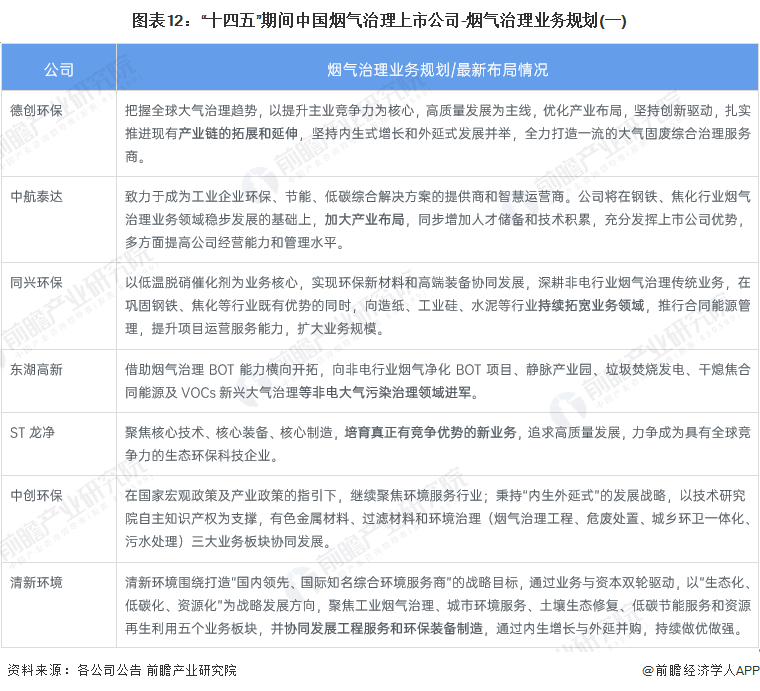The height and width of the screenshot is (691, 760).
Task: Click the company cell 'ST 龙净'
Action: 32,432
